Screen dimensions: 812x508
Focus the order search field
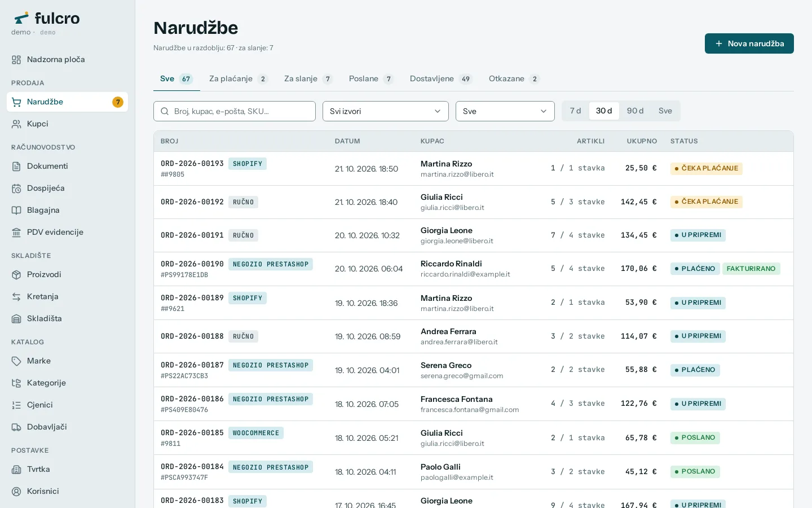(x=235, y=111)
